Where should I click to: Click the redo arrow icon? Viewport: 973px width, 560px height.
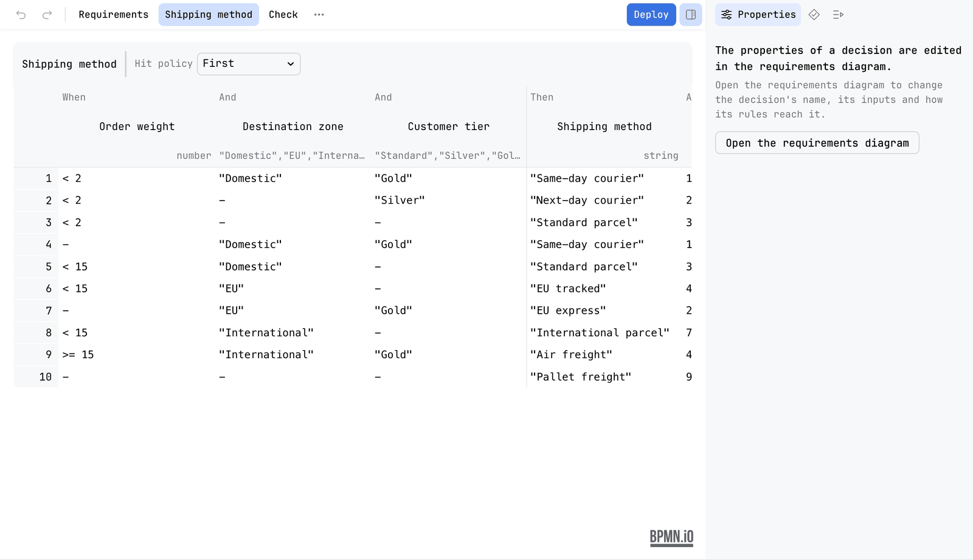click(x=47, y=15)
